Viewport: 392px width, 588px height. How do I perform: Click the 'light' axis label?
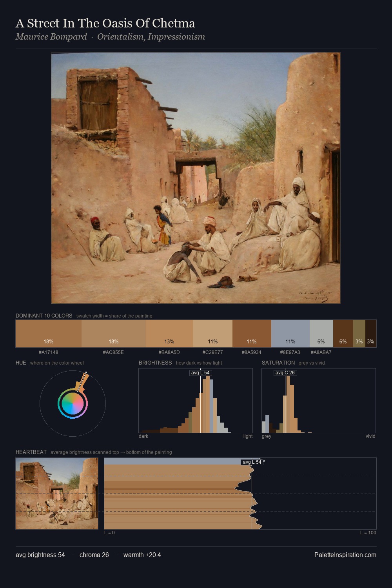point(248,436)
